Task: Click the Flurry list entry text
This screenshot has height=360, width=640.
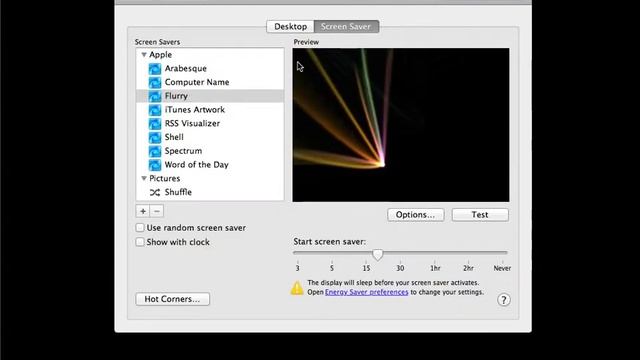Action: click(176, 96)
